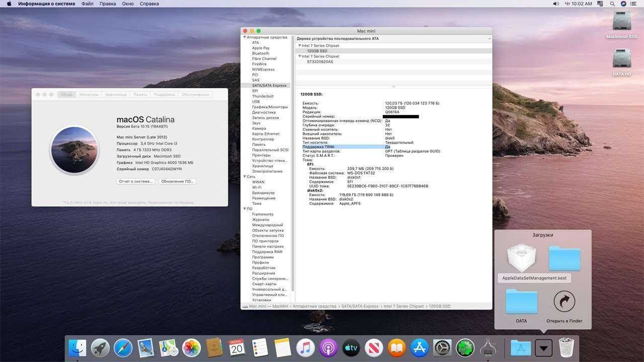The height and width of the screenshot is (362, 644).
Task: Click the Поддержка TRIM highlighted row
Action: pos(346,147)
